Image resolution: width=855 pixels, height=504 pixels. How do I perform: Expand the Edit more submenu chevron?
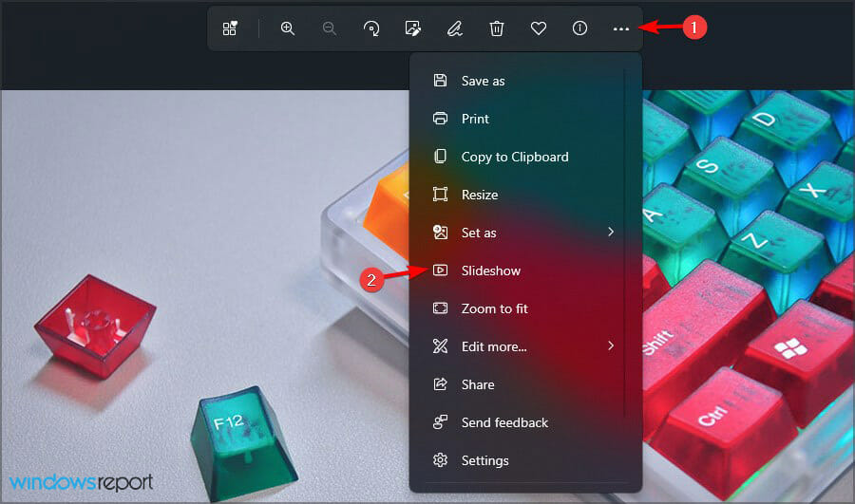pos(611,346)
